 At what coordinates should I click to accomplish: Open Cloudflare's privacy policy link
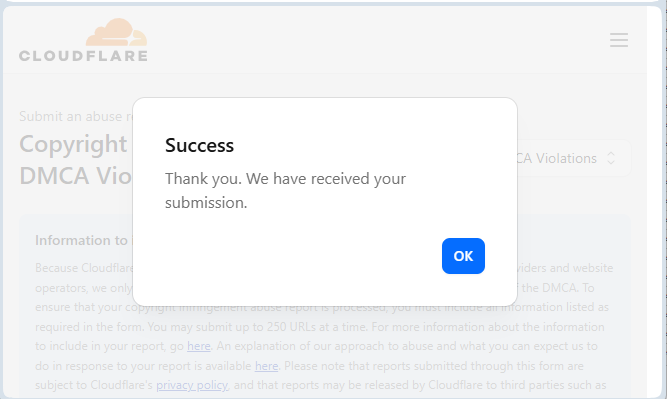point(192,385)
